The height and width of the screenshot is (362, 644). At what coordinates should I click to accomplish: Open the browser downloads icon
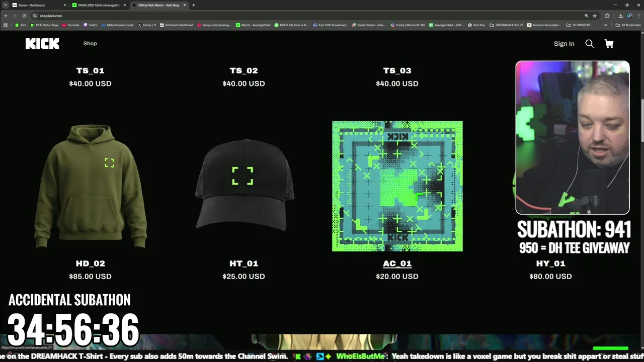tap(621, 16)
